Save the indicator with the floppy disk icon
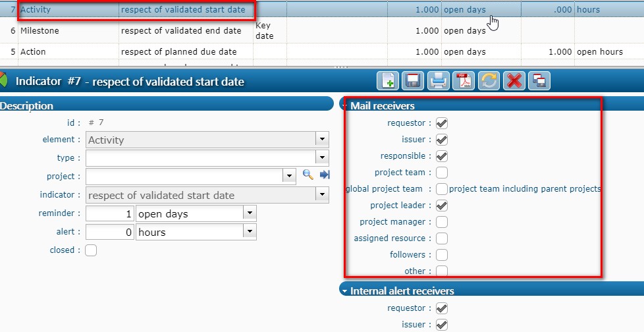The height and width of the screenshot is (332, 644). point(413,81)
